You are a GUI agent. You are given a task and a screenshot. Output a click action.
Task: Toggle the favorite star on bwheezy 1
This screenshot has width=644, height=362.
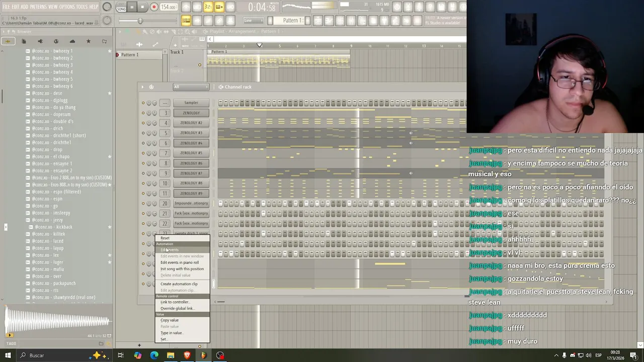(110, 51)
